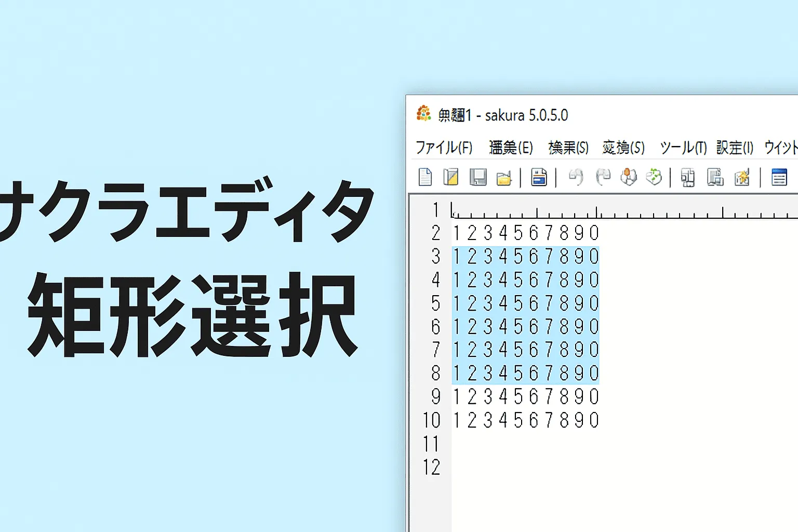The width and height of the screenshot is (798, 532).
Task: Click the blue list window icon
Action: pyautogui.click(x=779, y=177)
